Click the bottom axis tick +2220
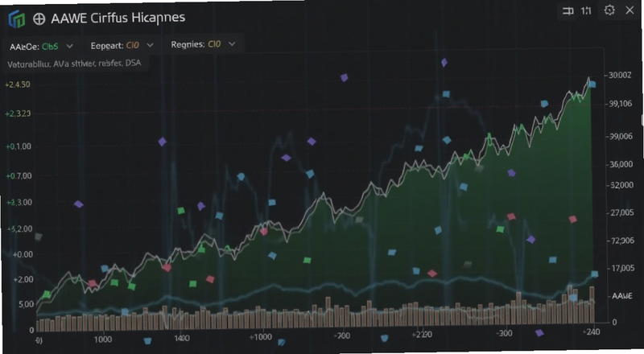The height and width of the screenshot is (354, 644). 422,334
